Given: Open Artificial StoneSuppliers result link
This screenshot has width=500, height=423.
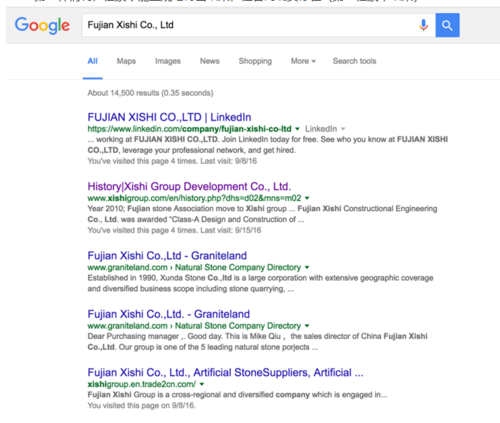Looking at the screenshot, I should coord(225,372).
